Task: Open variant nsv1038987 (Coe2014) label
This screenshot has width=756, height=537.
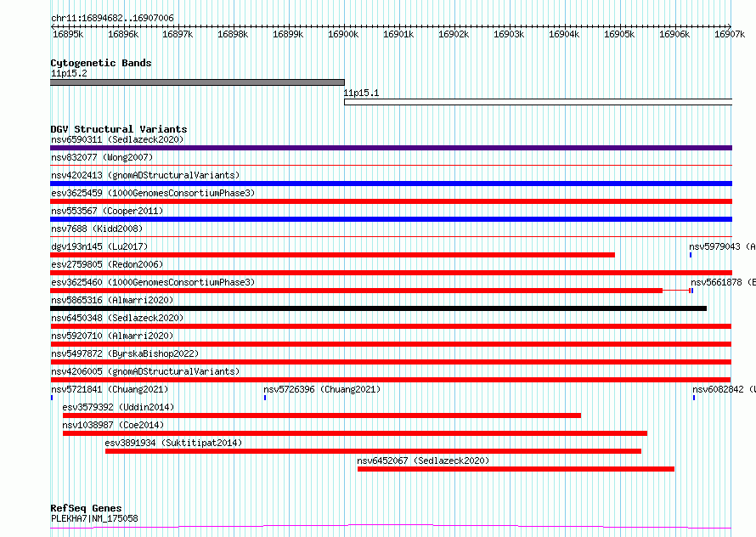Action: pos(113,425)
